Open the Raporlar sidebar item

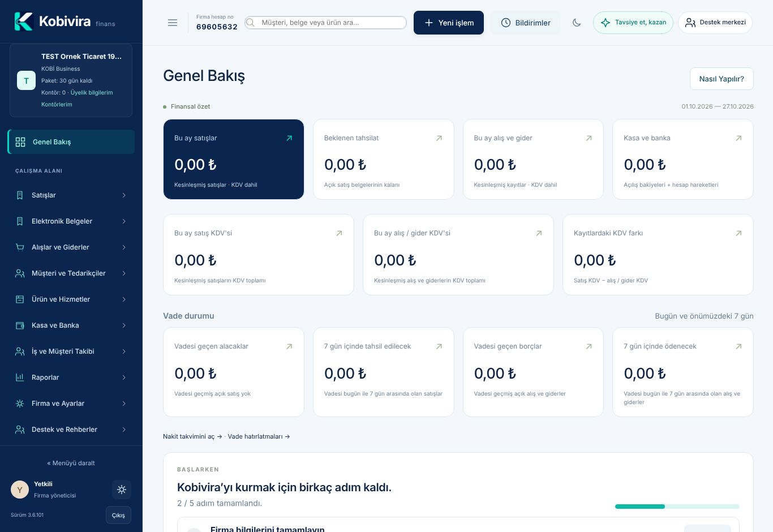[x=71, y=377]
